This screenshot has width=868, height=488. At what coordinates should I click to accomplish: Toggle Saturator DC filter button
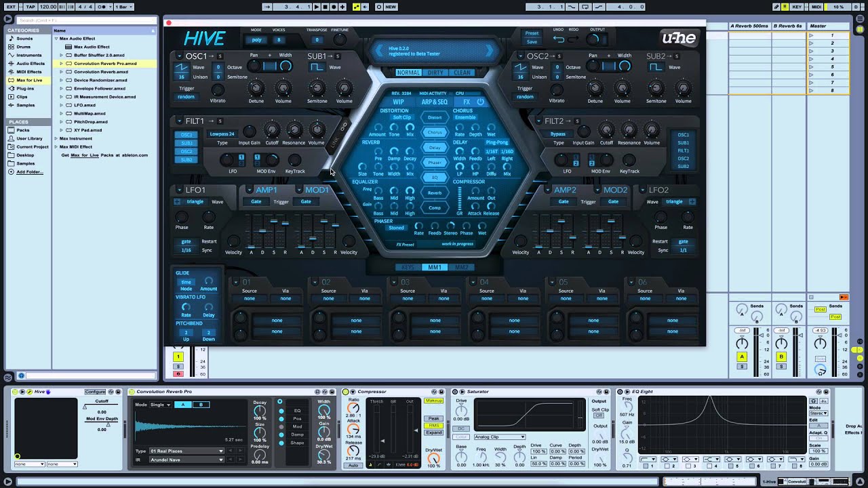pos(461,428)
